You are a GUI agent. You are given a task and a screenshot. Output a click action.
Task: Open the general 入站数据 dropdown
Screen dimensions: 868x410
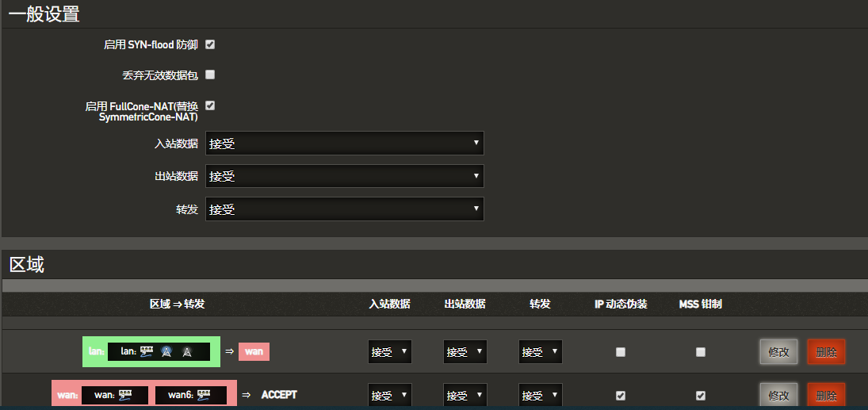click(344, 144)
